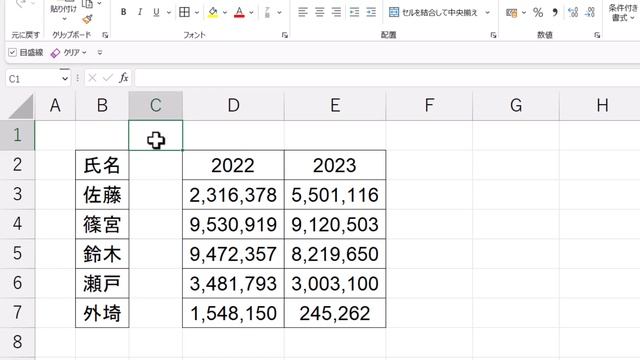Click the select-all corner triangle
The image size is (640, 360).
[20, 107]
